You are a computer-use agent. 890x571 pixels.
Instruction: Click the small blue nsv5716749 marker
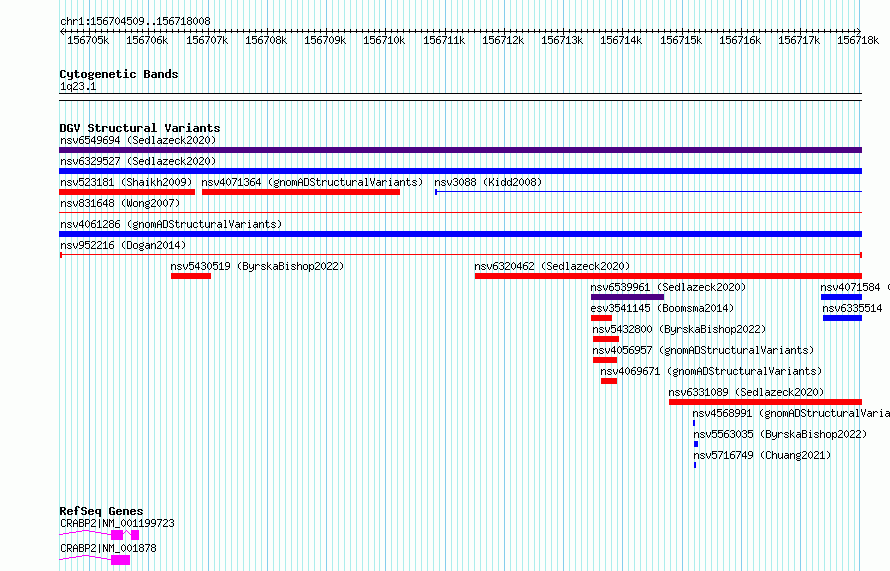click(695, 465)
